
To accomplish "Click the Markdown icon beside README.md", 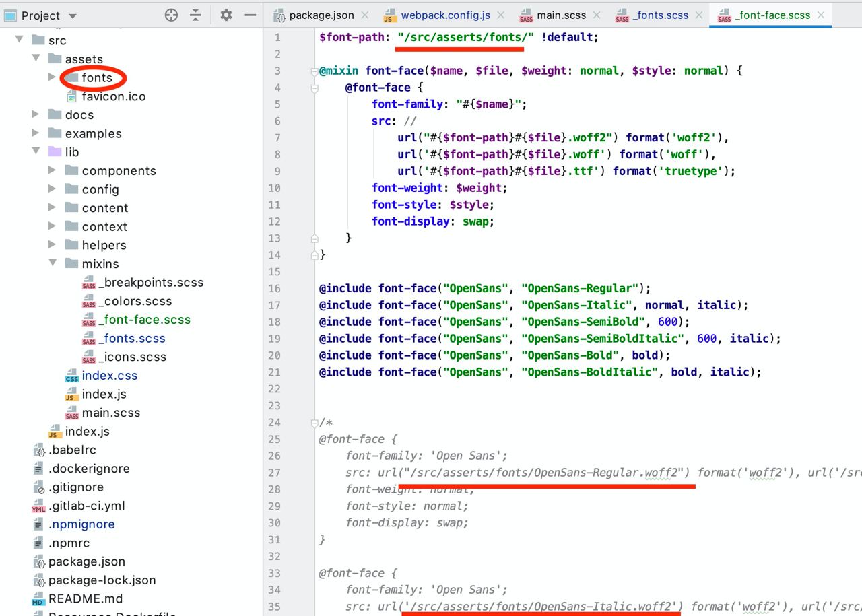I will 38,599.
